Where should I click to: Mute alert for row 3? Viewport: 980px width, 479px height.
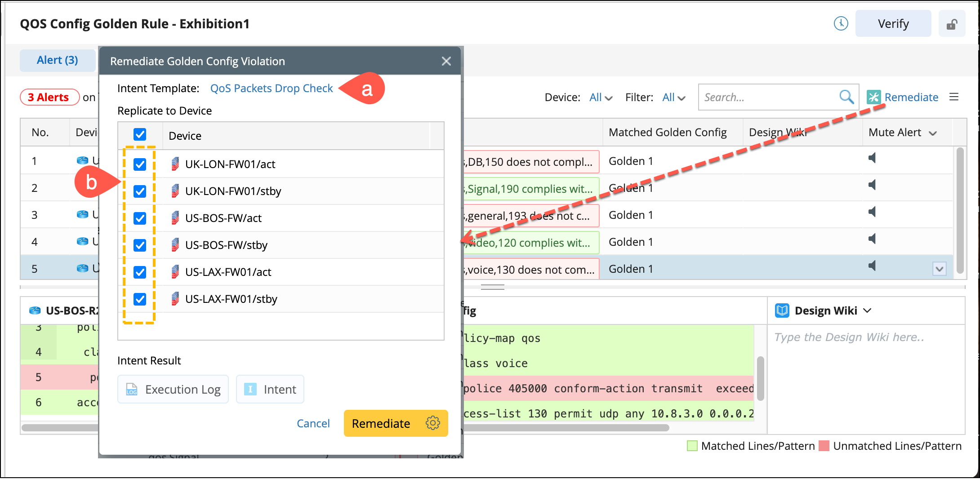872,212
